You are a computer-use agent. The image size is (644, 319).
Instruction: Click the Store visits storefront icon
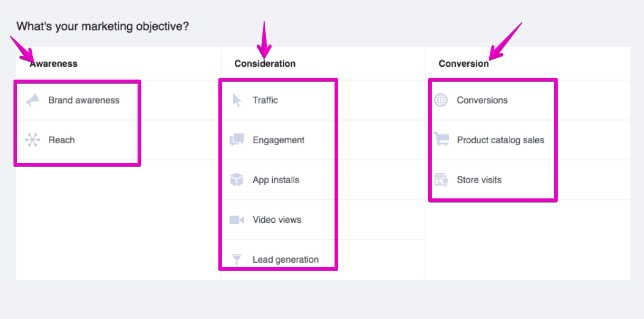pyautogui.click(x=441, y=180)
